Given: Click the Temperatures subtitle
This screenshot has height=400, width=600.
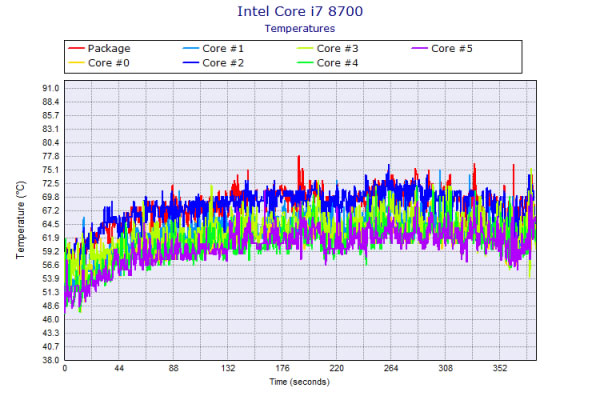Looking at the screenshot, I should click(300, 28).
